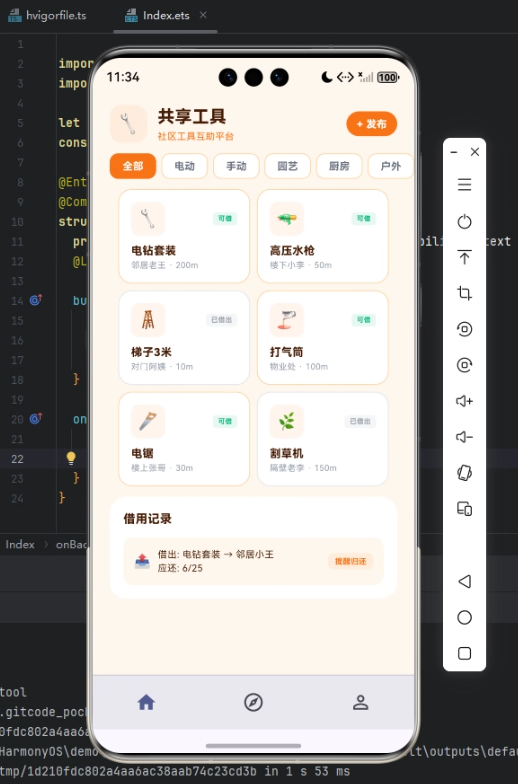Tap 物业处 · 100m owner text

click(299, 367)
